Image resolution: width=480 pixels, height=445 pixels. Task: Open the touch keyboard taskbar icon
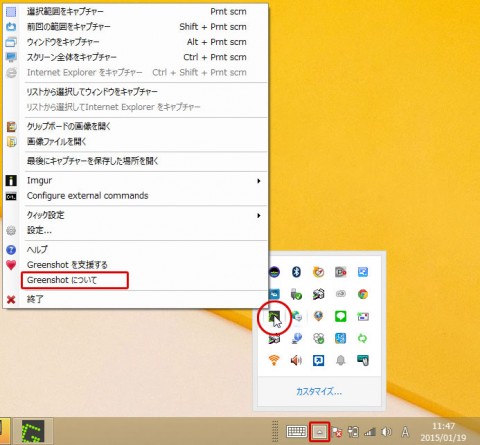point(296,432)
